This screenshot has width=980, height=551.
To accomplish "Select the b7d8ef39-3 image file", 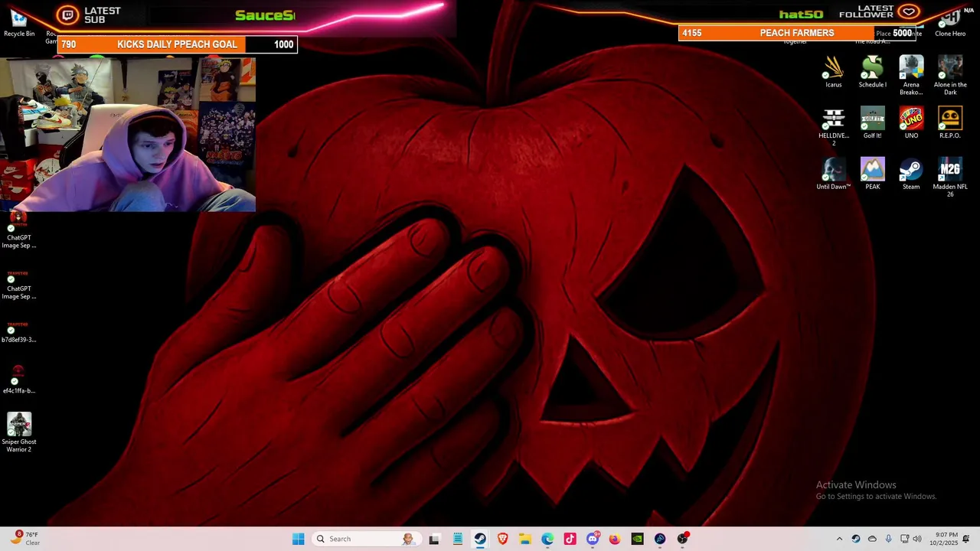I will coord(19,332).
